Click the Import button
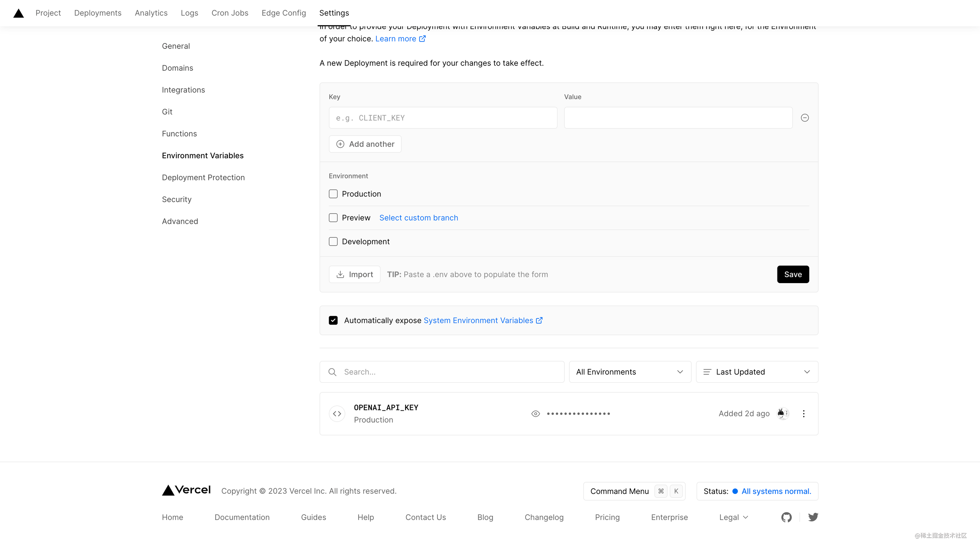Image resolution: width=980 pixels, height=552 pixels. (354, 274)
